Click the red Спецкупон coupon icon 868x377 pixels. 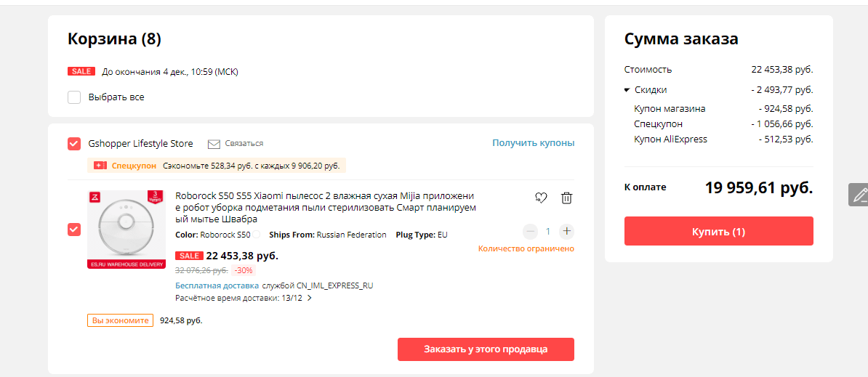pos(100,166)
